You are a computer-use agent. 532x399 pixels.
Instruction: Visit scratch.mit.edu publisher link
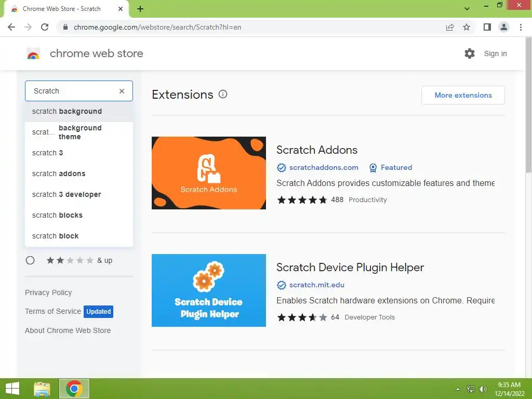click(317, 285)
